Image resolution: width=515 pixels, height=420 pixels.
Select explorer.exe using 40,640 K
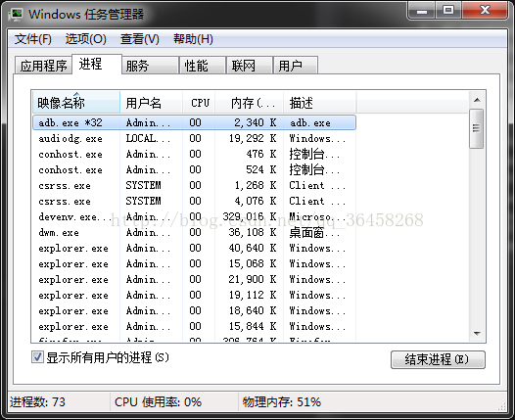pyautogui.click(x=194, y=249)
